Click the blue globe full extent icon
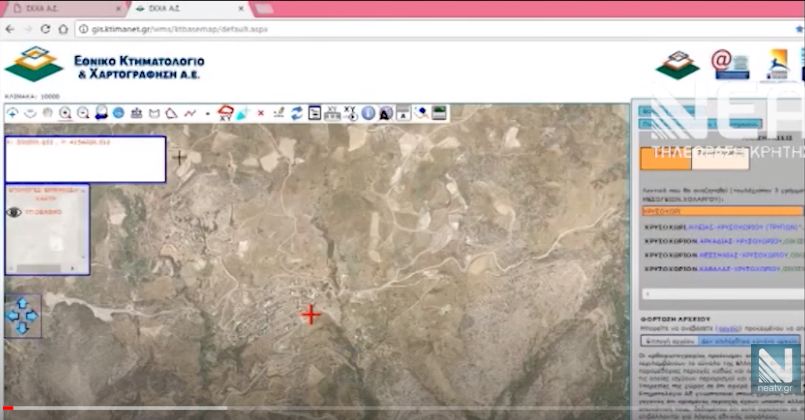 [119, 113]
